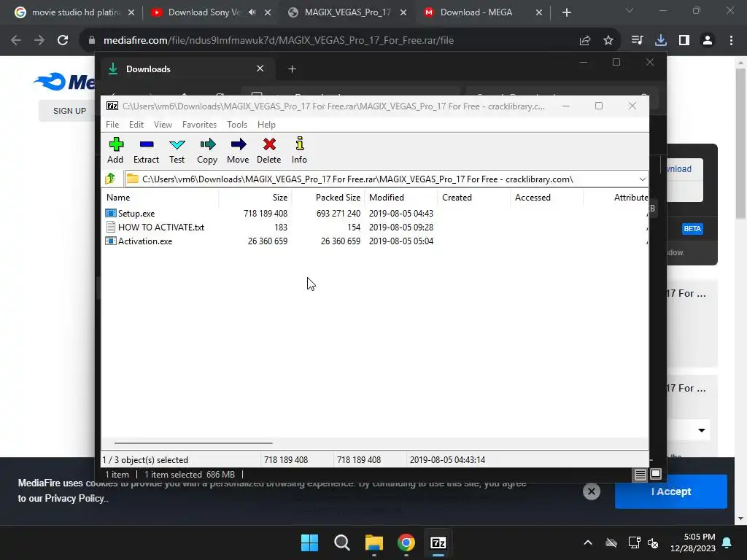747x560 pixels.
Task: Open the Info toolbar icon
Action: click(299, 150)
